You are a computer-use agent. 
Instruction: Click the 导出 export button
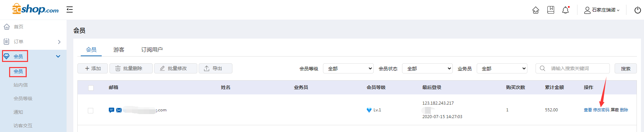click(x=216, y=68)
